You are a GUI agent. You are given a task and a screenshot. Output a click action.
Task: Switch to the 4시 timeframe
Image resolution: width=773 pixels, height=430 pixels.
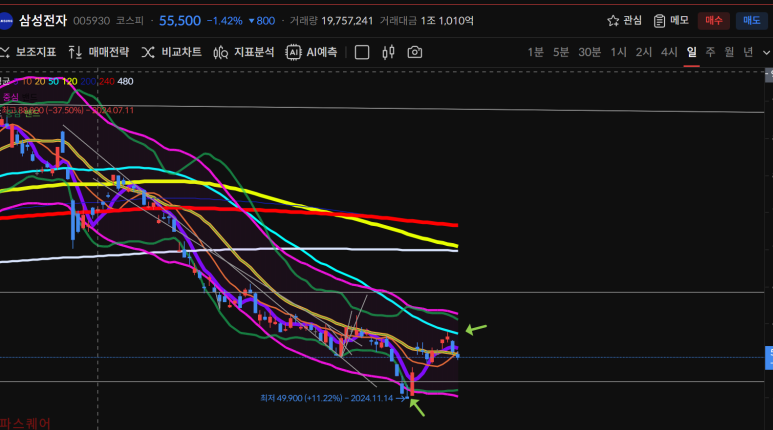(669, 52)
